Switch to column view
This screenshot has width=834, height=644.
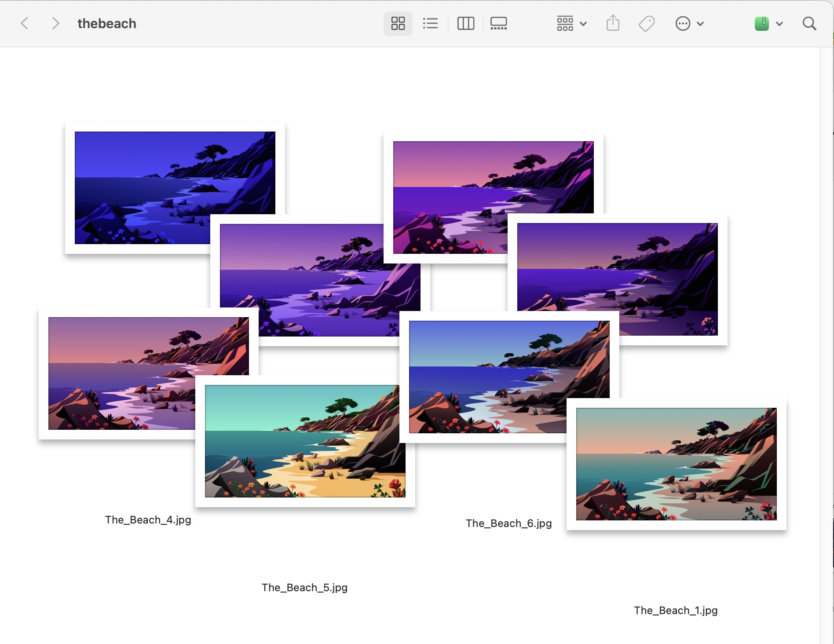466,23
